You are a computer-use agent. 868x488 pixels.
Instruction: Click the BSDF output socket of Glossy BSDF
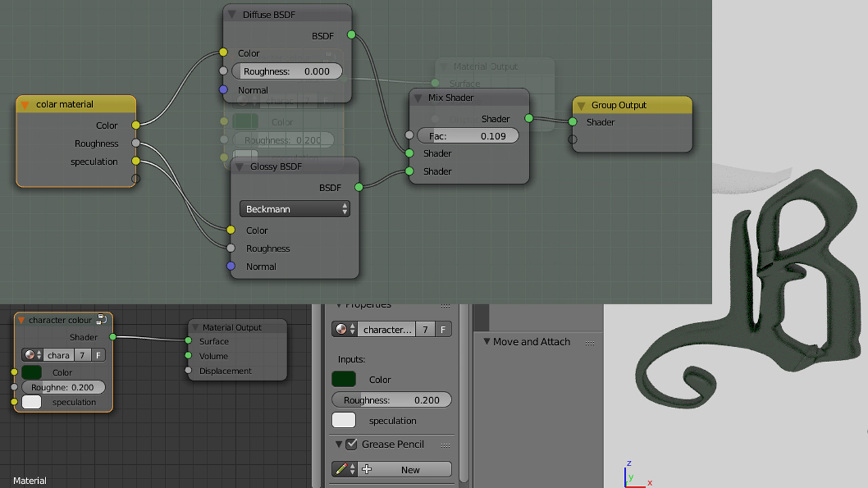tap(359, 187)
